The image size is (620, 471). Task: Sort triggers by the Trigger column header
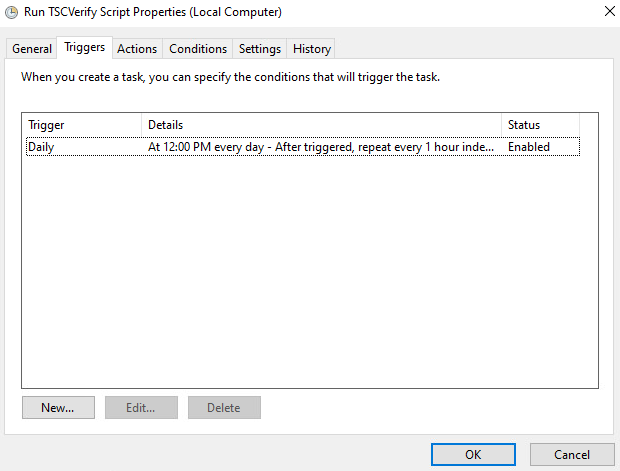coord(82,125)
